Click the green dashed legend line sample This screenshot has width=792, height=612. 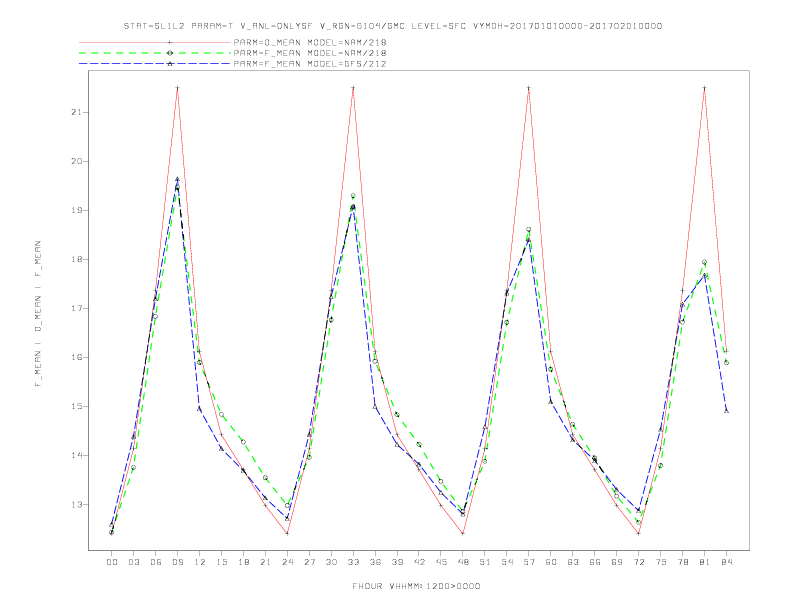(155, 53)
